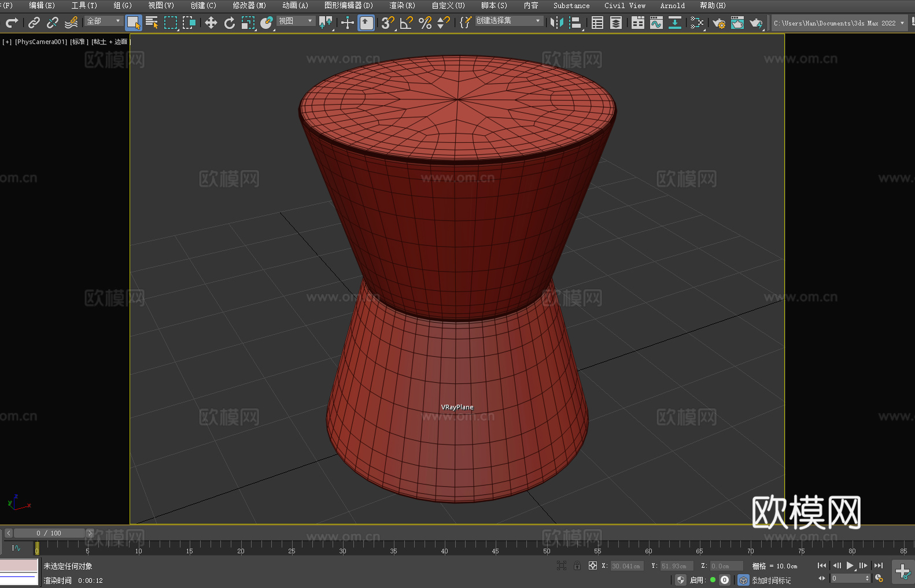Go to end of animation
Screen dimensions: 915x588
878,565
